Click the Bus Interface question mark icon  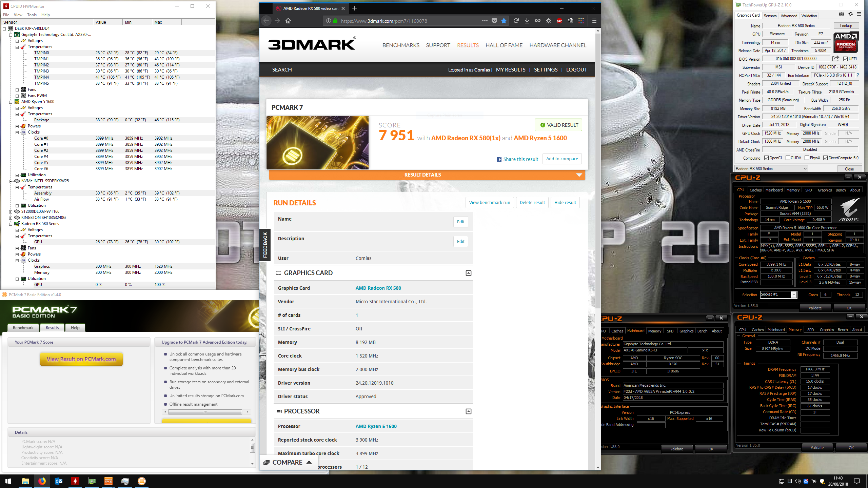tap(858, 75)
